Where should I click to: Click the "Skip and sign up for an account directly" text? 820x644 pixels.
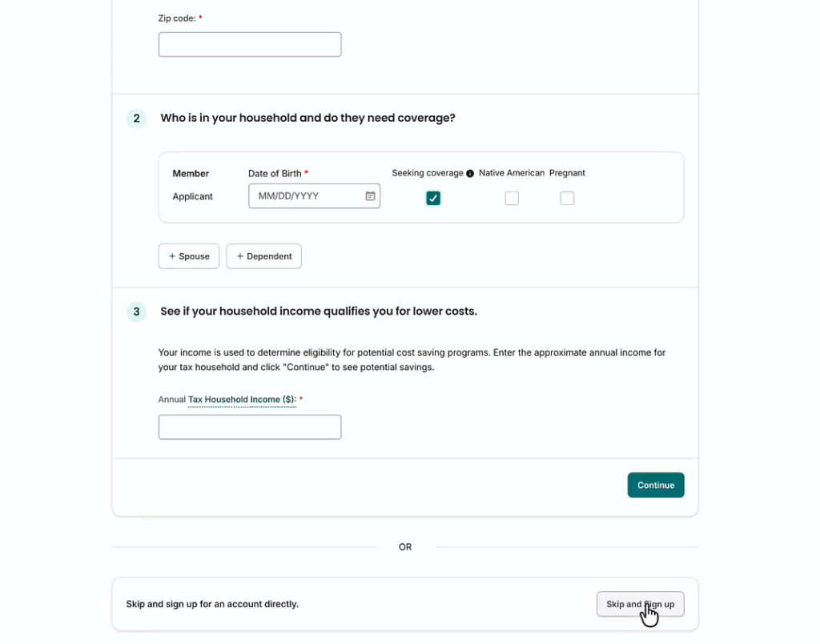coord(212,604)
